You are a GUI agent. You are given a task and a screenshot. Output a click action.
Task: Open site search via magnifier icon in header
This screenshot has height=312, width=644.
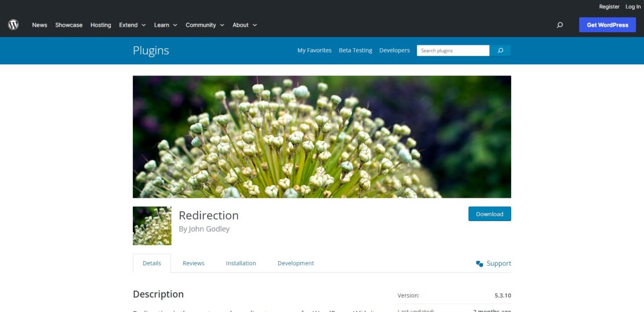tap(559, 25)
